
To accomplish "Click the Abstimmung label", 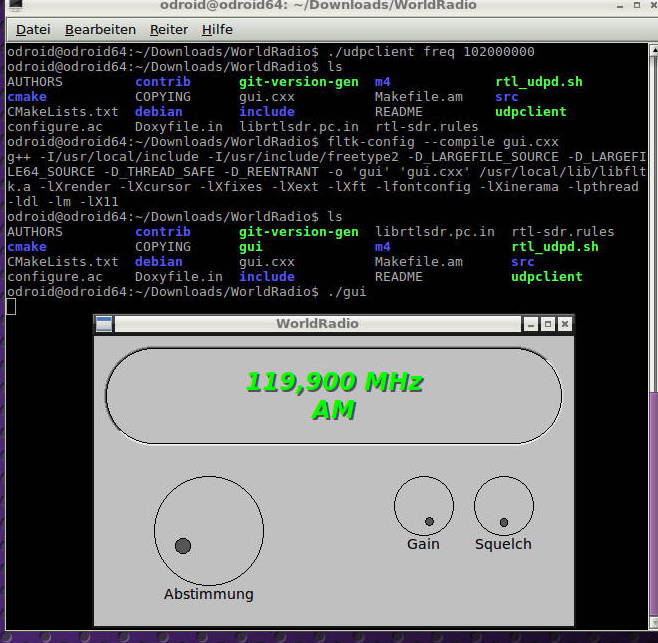I will click(x=208, y=594).
